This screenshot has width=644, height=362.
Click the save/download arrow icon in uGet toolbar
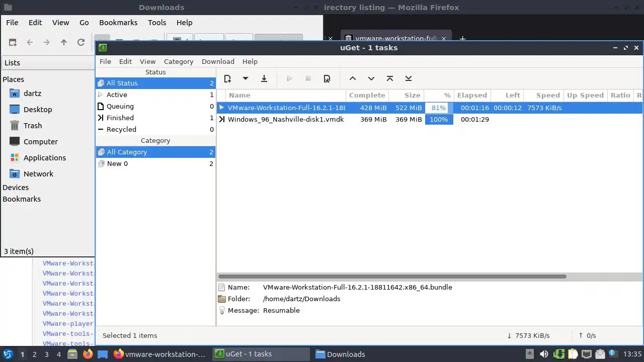tap(264, 78)
